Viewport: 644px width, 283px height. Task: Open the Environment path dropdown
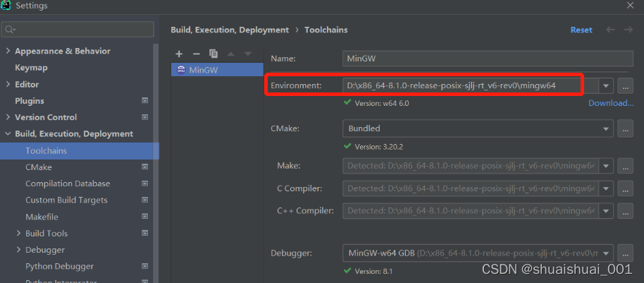click(606, 86)
